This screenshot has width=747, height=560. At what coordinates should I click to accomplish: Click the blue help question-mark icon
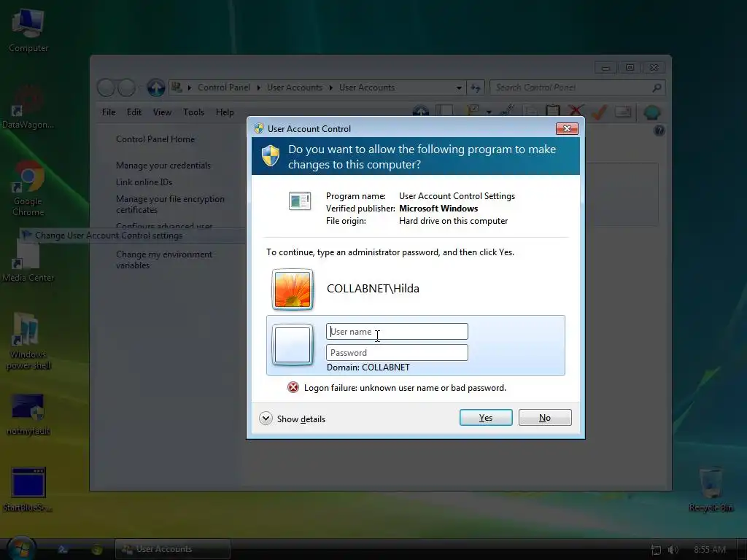point(659,131)
